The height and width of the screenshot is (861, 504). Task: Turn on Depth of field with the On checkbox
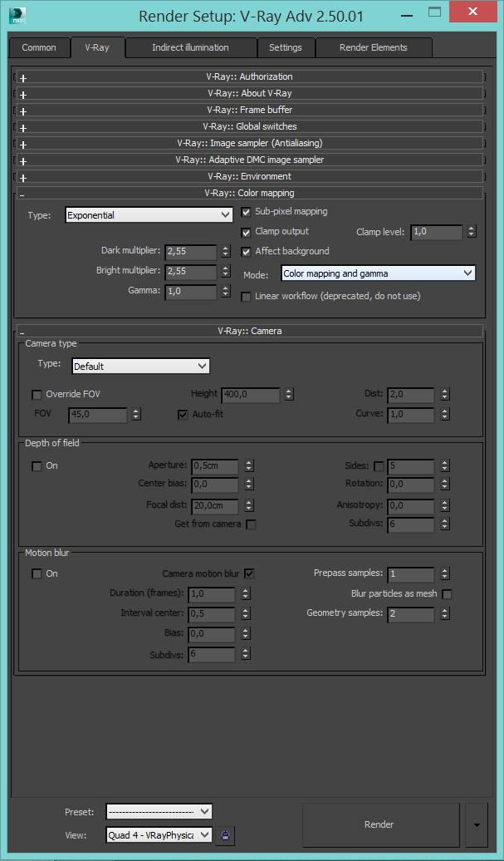coord(37,465)
